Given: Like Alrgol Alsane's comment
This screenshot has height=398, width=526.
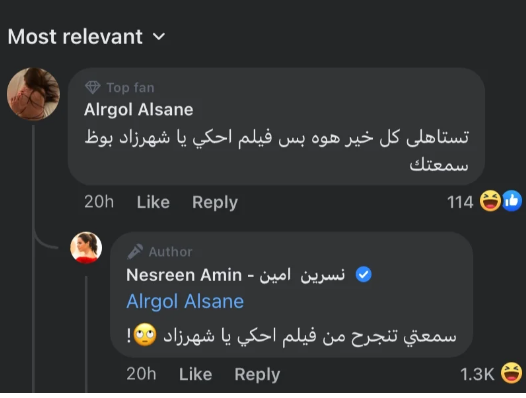Looking at the screenshot, I should point(153,202).
